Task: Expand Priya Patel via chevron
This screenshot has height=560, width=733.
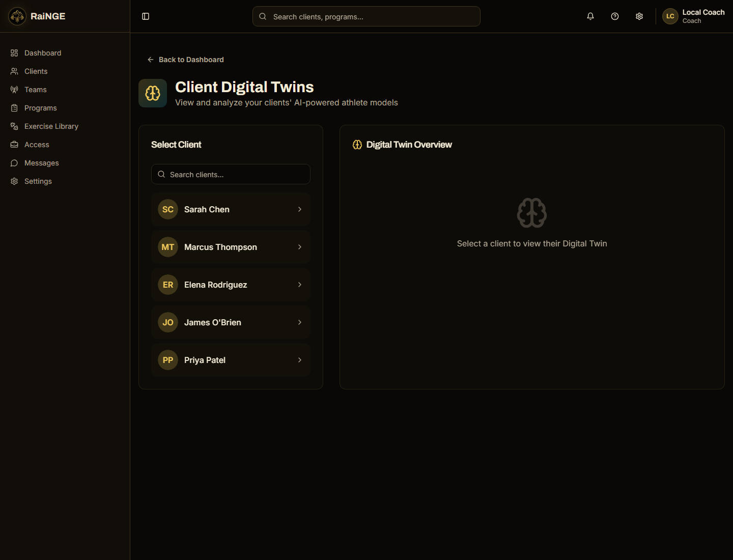Action: pyautogui.click(x=300, y=360)
